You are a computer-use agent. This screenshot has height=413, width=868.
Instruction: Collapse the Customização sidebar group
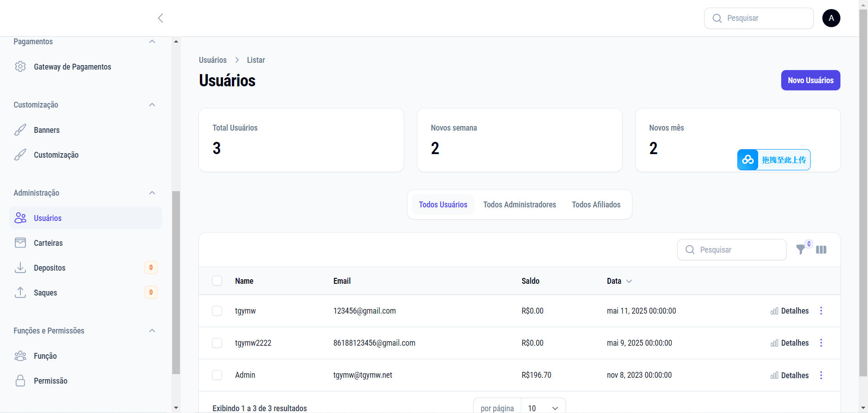coord(152,105)
